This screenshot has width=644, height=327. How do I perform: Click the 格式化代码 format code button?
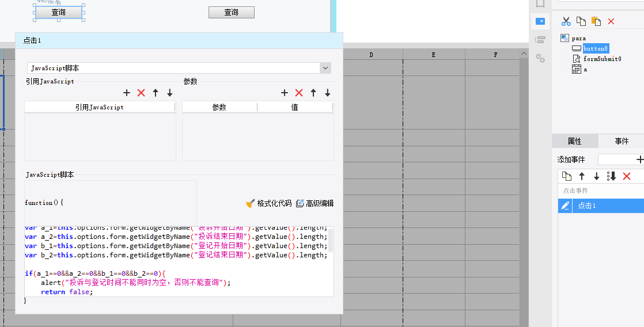pyautogui.click(x=268, y=203)
